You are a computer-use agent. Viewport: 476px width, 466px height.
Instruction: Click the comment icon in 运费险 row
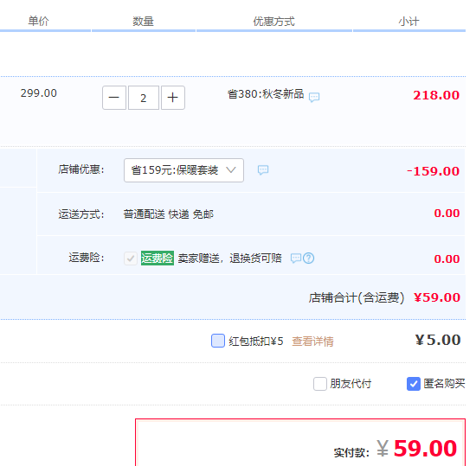tap(296, 259)
